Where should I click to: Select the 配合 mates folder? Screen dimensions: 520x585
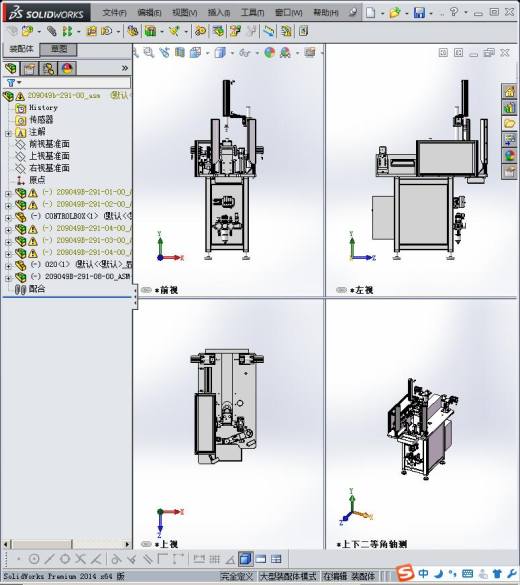pyautogui.click(x=37, y=288)
